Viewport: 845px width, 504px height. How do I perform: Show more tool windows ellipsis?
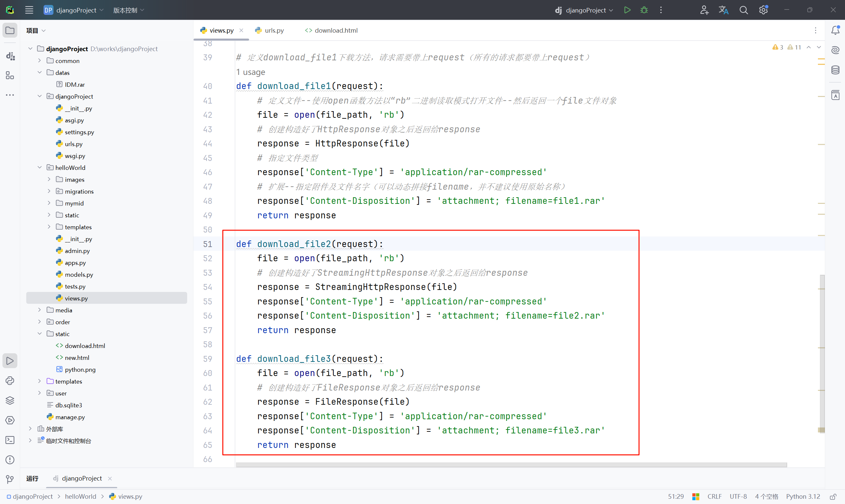click(10, 95)
